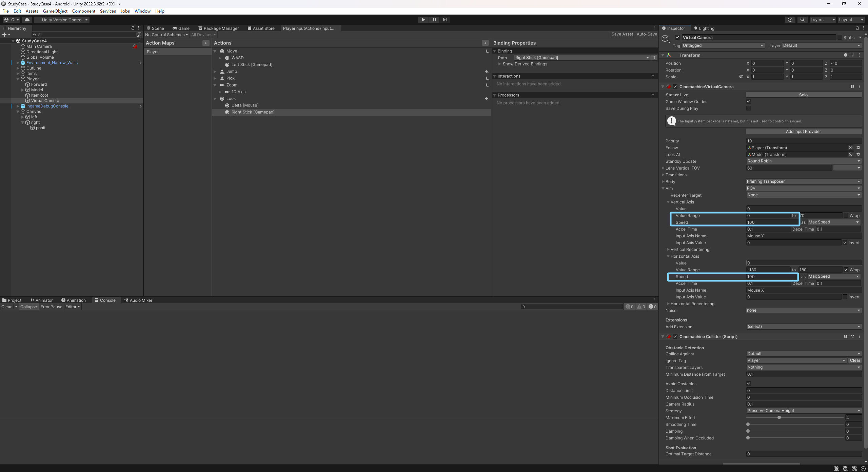This screenshot has width=868, height=472.
Task: Toggle the Game Window Guides checkbox
Action: click(749, 101)
